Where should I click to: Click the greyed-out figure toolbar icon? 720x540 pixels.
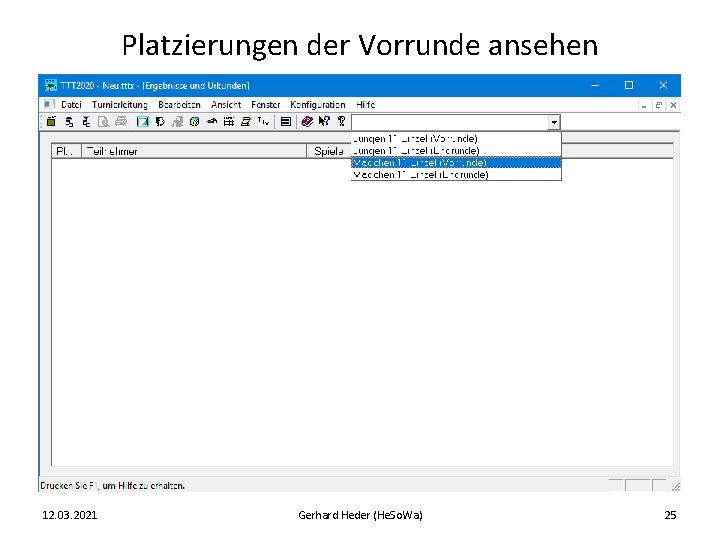pyautogui.click(x=177, y=122)
